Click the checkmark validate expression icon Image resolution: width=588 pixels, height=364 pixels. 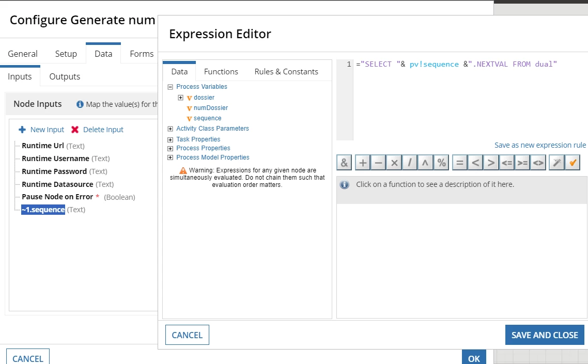pyautogui.click(x=572, y=163)
